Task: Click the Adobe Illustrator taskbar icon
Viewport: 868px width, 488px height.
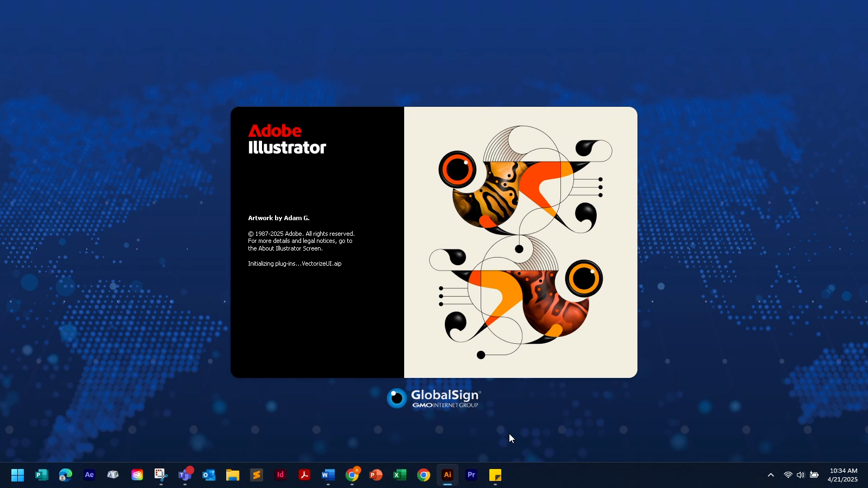Action: 447,475
